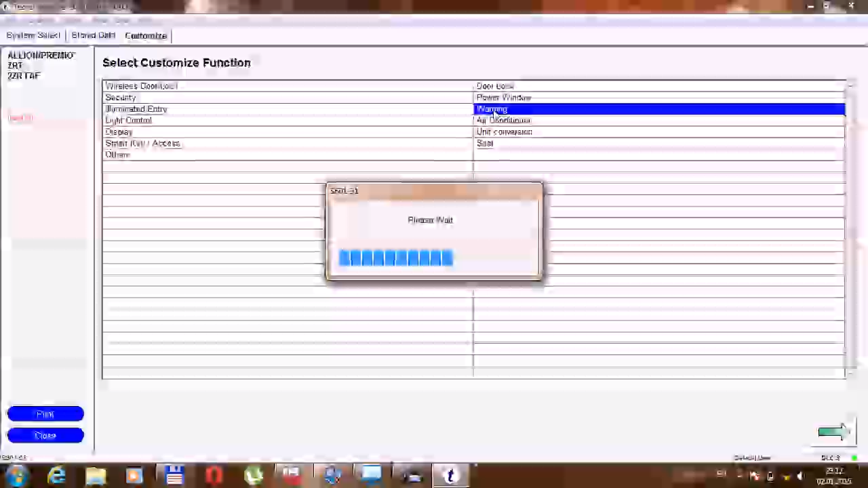The image size is (868, 488).
Task: Select the Wireless Door Lock row
Action: point(288,86)
